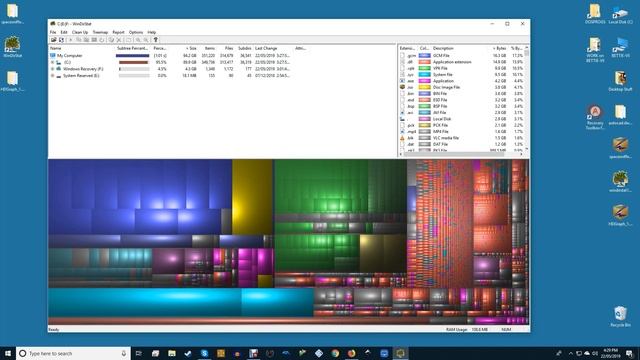Viewport: 640px width, 360px height.
Task: Click the Refresh All toolbar icon
Action: (x=61, y=40)
